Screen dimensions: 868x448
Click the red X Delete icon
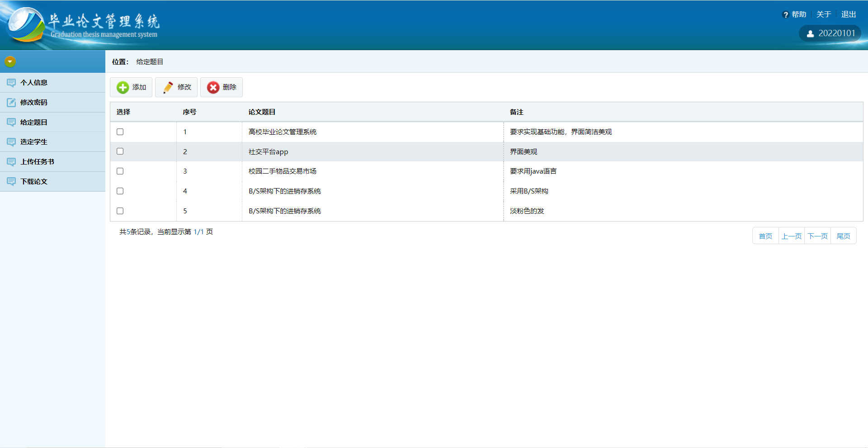click(x=213, y=87)
